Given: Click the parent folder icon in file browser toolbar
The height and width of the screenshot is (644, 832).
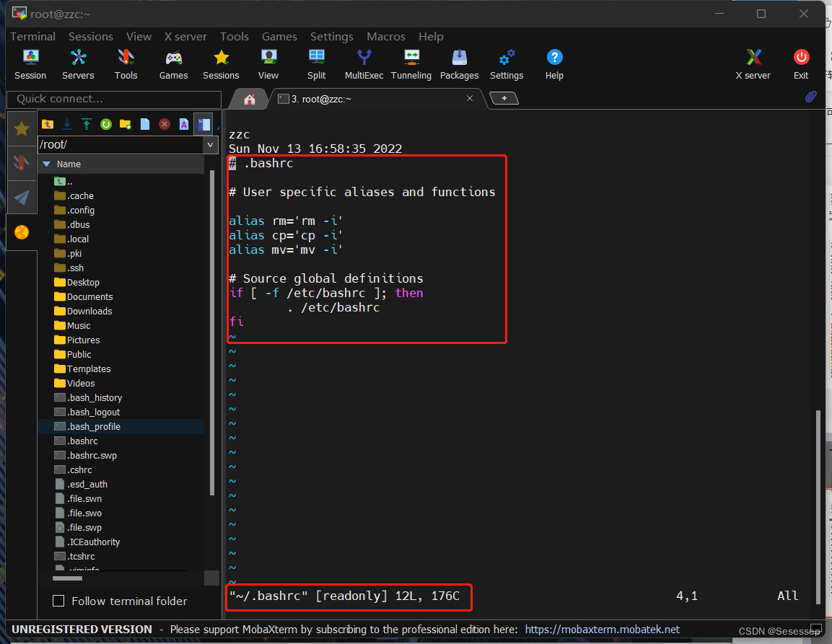Looking at the screenshot, I should 48,124.
